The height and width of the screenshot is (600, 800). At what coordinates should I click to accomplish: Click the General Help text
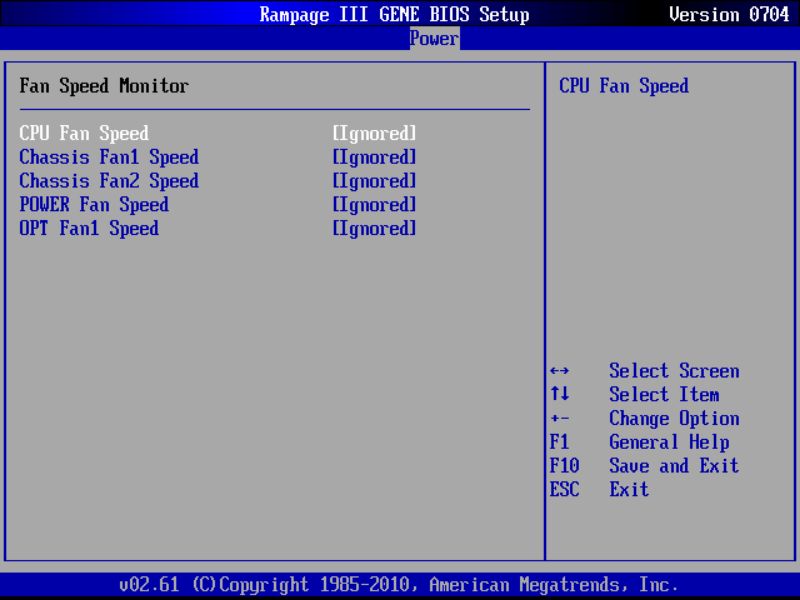click(669, 442)
